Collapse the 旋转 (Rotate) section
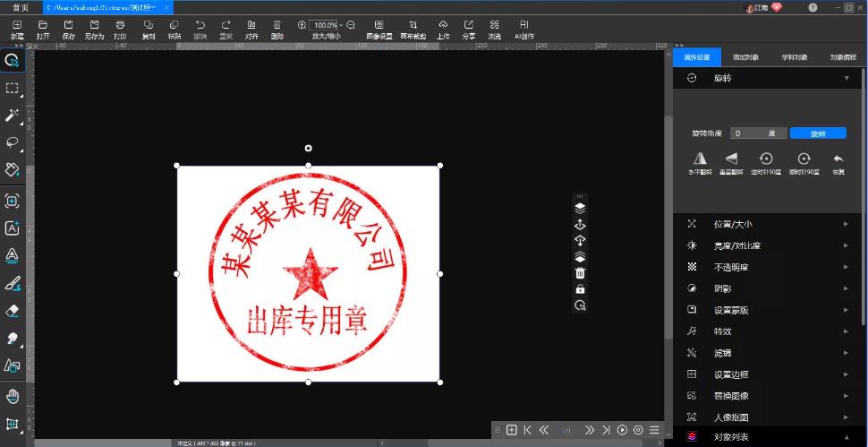 click(847, 79)
